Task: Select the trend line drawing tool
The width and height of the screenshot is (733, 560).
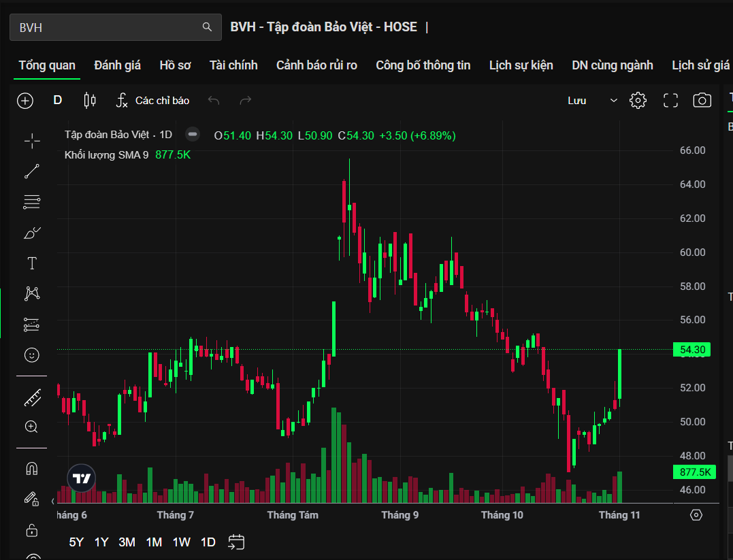Action: point(32,171)
